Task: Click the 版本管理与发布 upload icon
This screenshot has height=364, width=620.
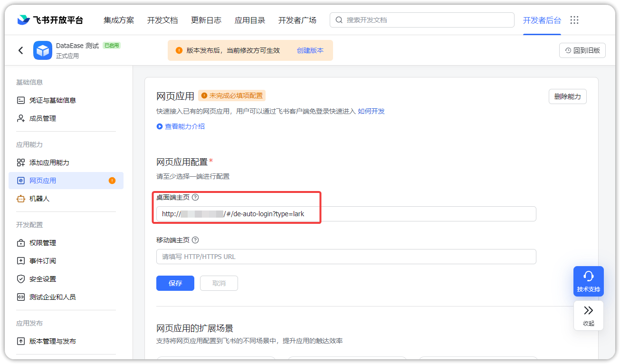Action: coord(21,341)
